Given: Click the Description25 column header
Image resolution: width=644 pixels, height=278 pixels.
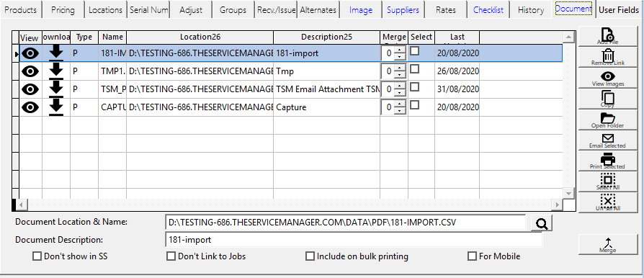Looking at the screenshot, I should click(x=326, y=37).
